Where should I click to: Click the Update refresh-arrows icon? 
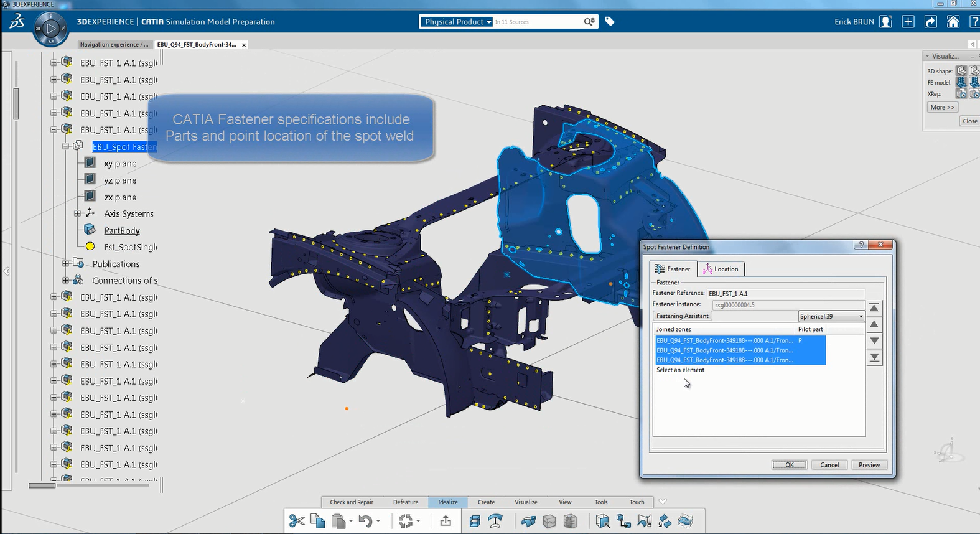tap(406, 521)
